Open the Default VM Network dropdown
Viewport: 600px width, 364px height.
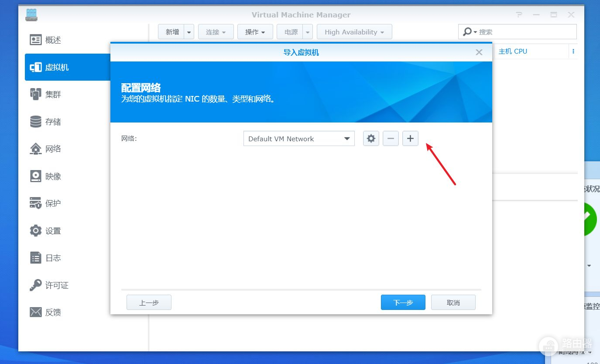[299, 139]
